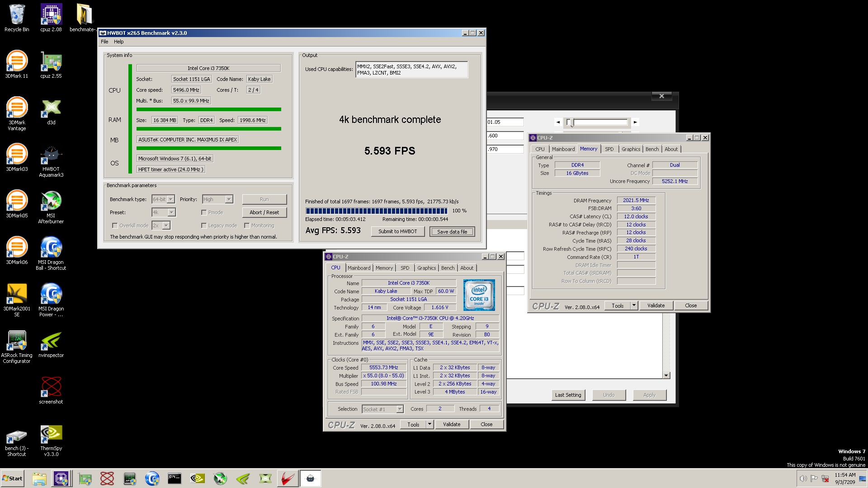Viewport: 868px width, 488px height.
Task: Click Tools button in CPU-Z CPU window
Action: tap(413, 424)
